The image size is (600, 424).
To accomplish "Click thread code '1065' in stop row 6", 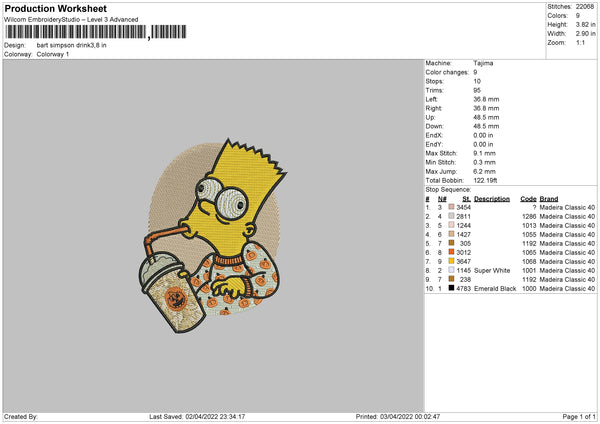I will tap(529, 253).
